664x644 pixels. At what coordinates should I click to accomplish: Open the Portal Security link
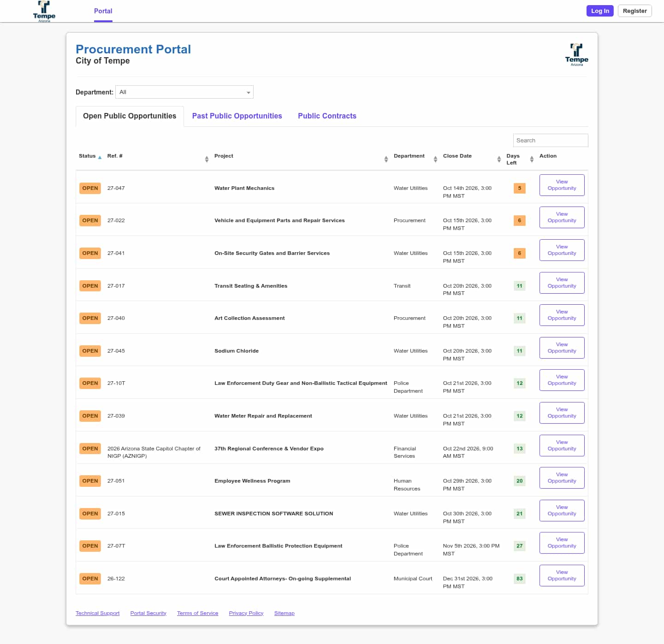point(148,613)
